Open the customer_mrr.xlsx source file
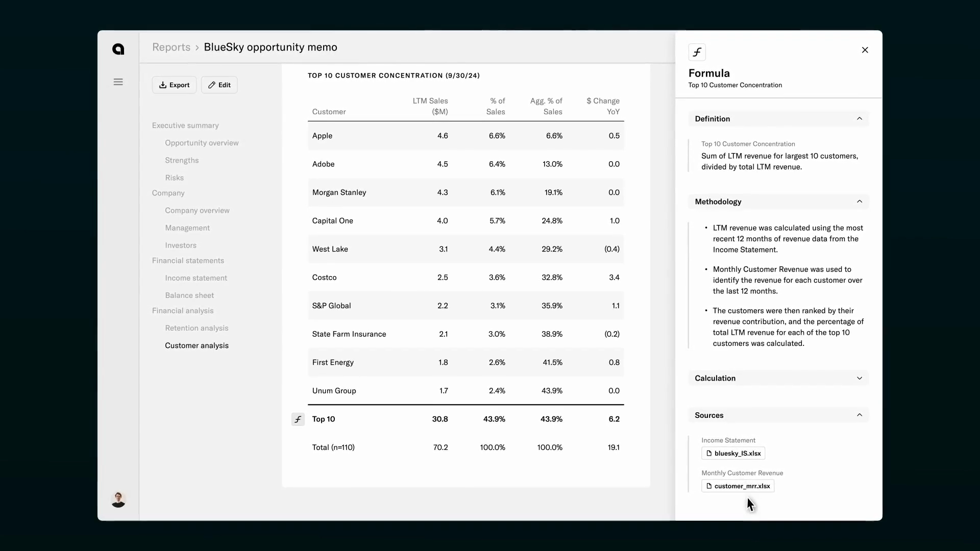This screenshot has height=551, width=980. click(738, 486)
